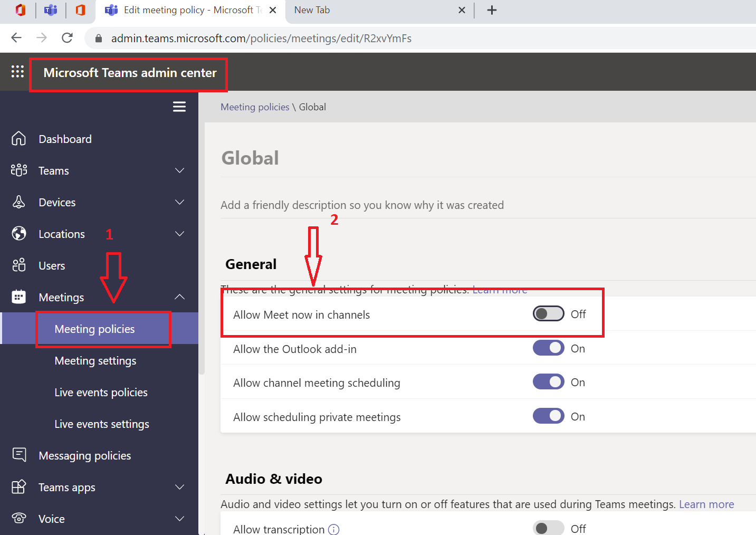Click the pinned Teams tab icon

[51, 10]
